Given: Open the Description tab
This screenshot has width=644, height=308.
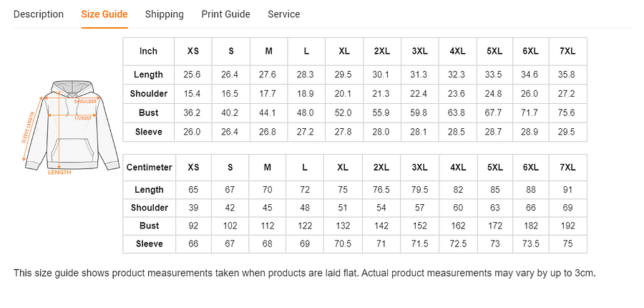Looking at the screenshot, I should pyautogui.click(x=39, y=14).
